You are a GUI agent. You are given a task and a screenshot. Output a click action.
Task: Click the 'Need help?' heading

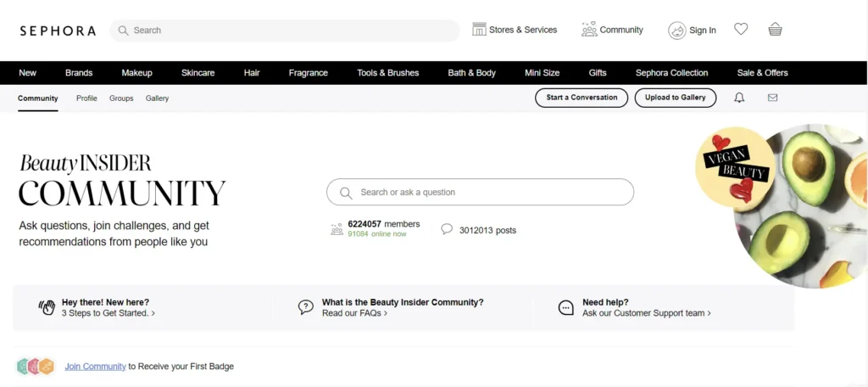pyautogui.click(x=605, y=302)
